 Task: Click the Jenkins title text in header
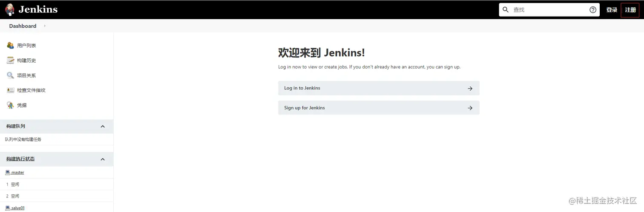point(38,9)
